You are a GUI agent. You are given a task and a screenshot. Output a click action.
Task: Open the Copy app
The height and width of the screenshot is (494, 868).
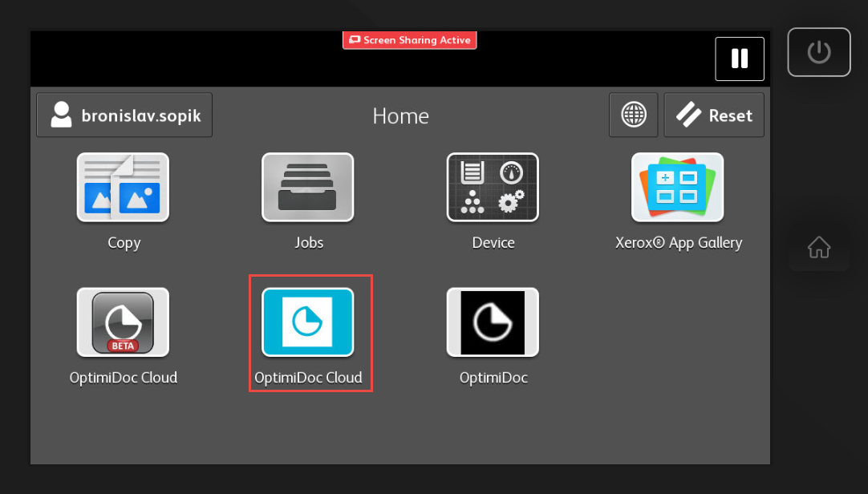pyautogui.click(x=123, y=188)
